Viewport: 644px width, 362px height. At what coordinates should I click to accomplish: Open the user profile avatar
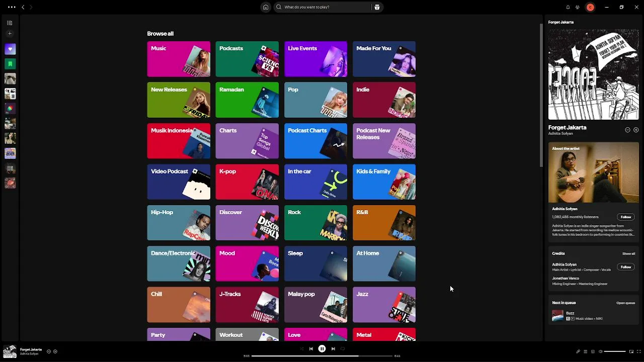(590, 7)
